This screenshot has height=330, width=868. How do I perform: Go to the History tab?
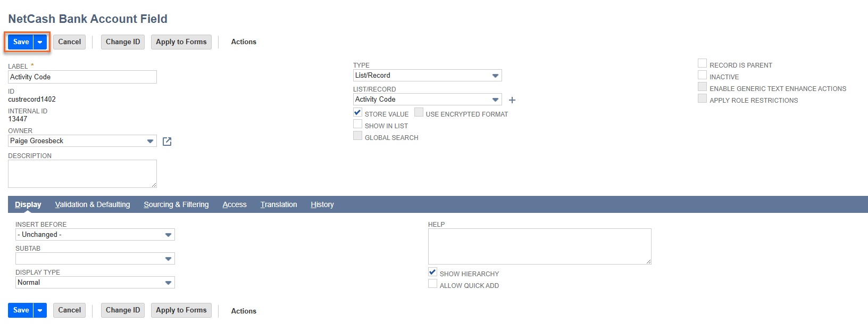pos(322,204)
